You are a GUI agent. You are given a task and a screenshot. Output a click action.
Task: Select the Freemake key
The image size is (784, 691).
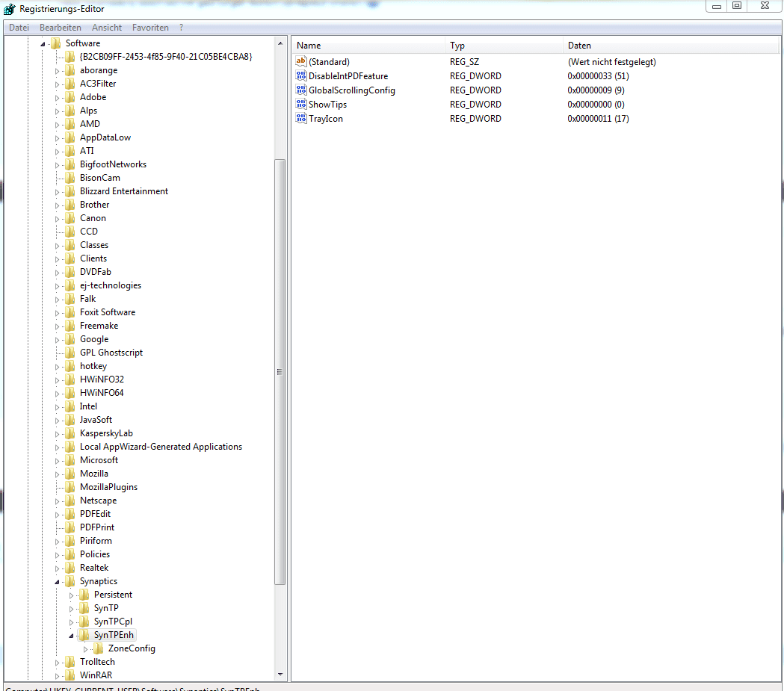pyautogui.click(x=99, y=325)
